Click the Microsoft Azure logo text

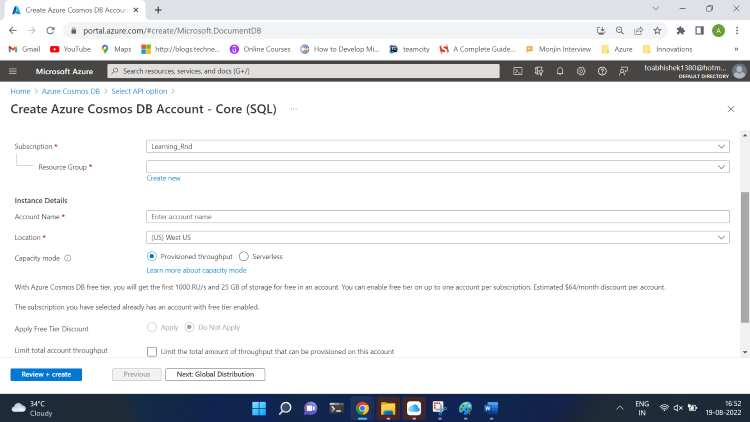click(64, 71)
